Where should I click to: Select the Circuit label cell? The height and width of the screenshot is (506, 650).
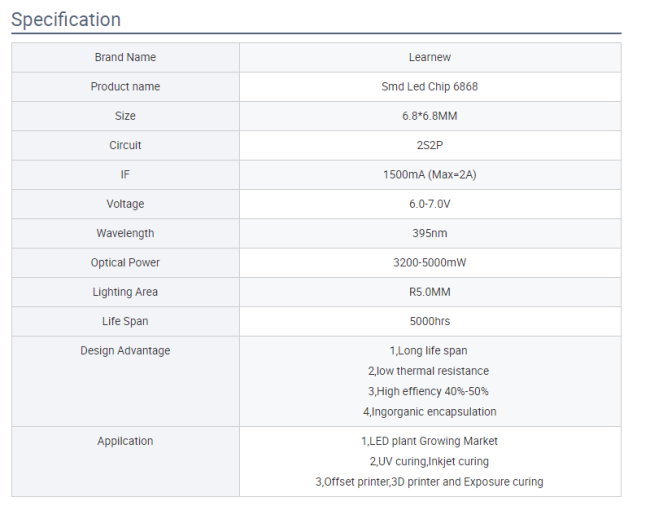(x=125, y=145)
